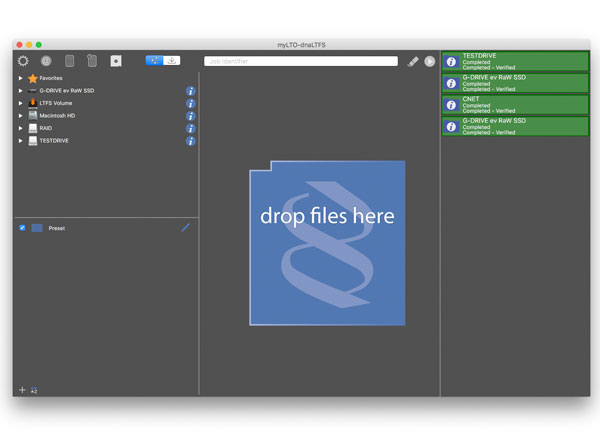Edit the Preset with pencil icon

pyautogui.click(x=186, y=228)
